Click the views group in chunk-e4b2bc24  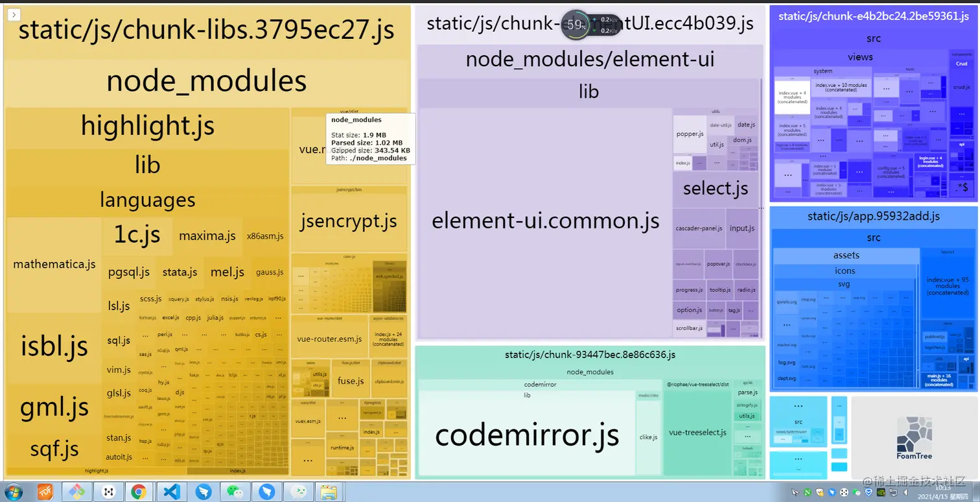pos(860,57)
